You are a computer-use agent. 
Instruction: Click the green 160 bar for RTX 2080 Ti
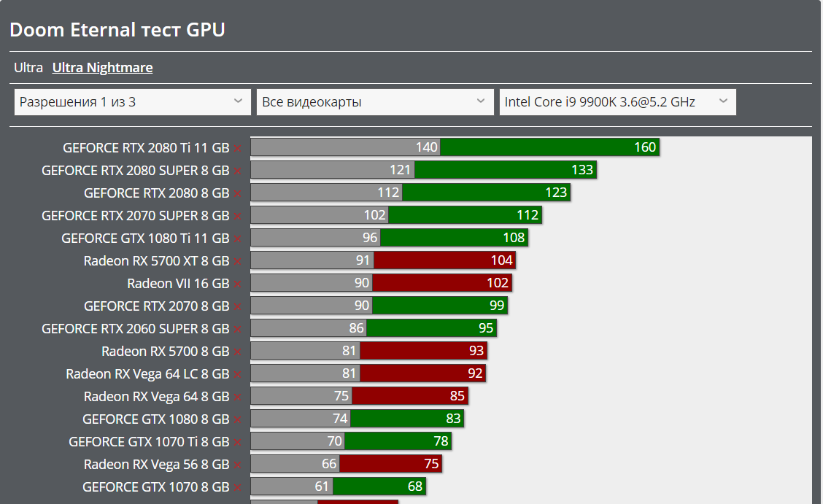pyautogui.click(x=549, y=147)
